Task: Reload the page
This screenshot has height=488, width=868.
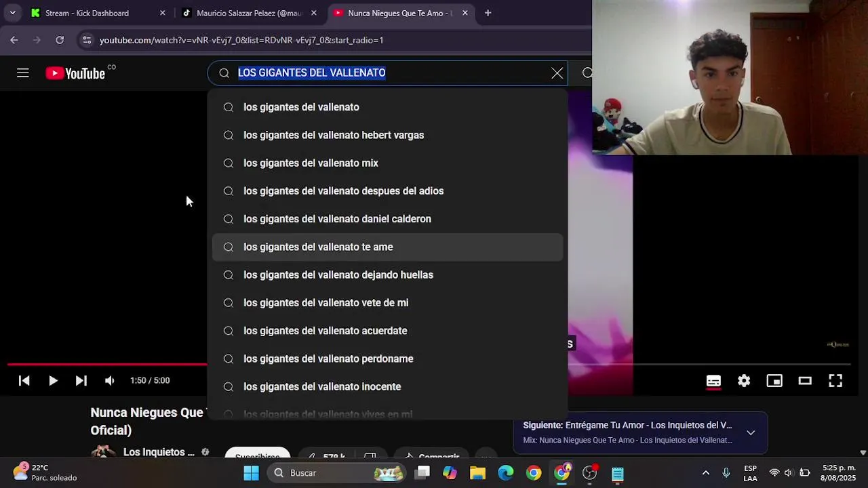Action: click(x=60, y=40)
